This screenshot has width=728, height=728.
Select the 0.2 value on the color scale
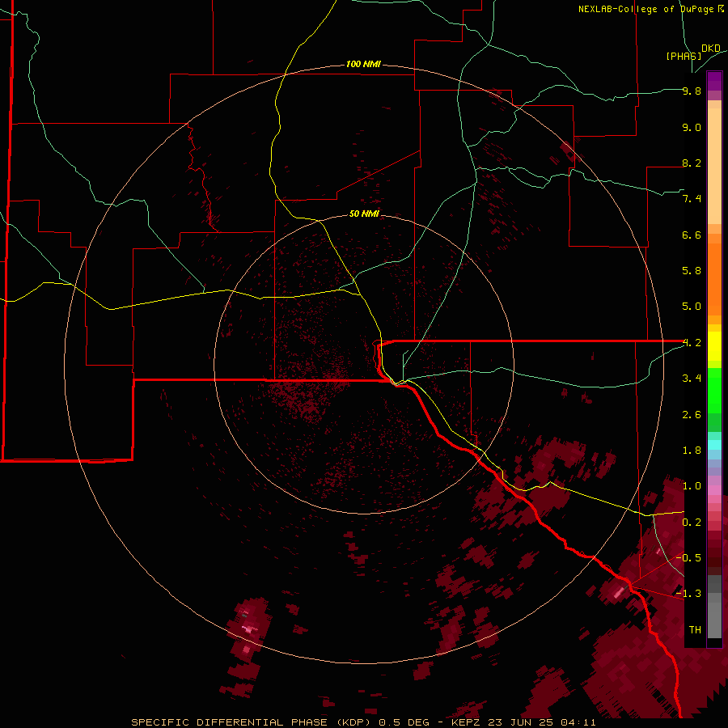(x=692, y=523)
